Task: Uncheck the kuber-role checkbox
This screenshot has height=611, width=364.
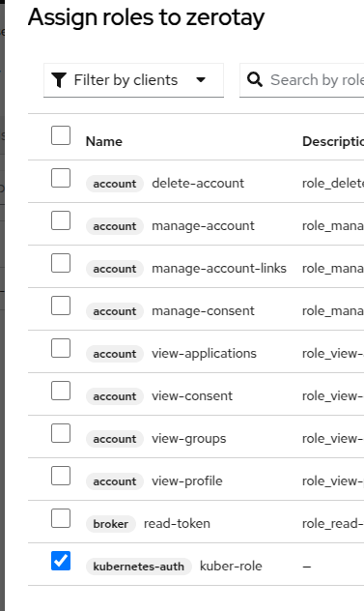Action: [x=61, y=561]
